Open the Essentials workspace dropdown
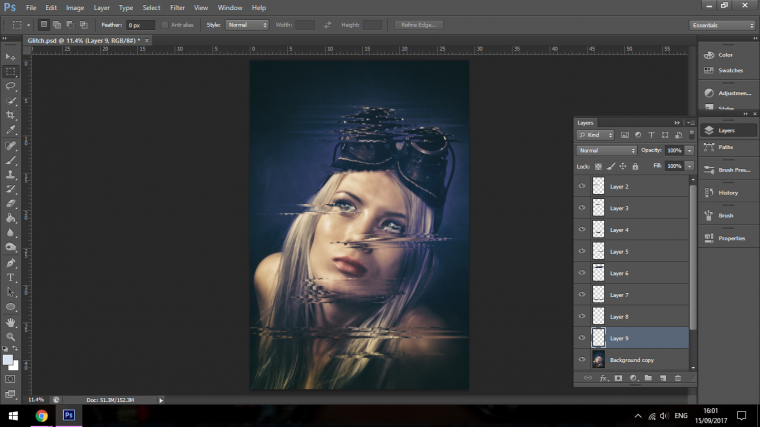 722,25
